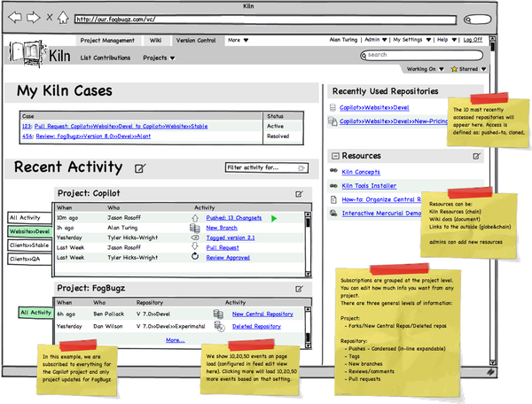Switch to the Wiki tab
Screen dimensions: 532x404
tap(155, 40)
